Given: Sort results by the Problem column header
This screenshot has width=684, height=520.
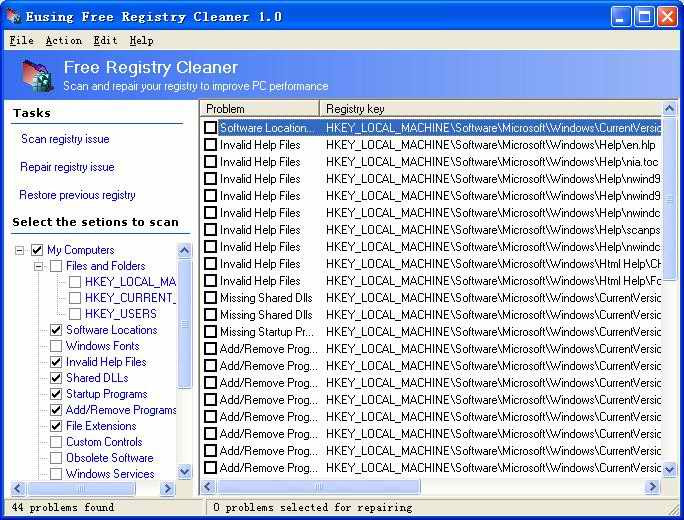Looking at the screenshot, I should point(260,108).
